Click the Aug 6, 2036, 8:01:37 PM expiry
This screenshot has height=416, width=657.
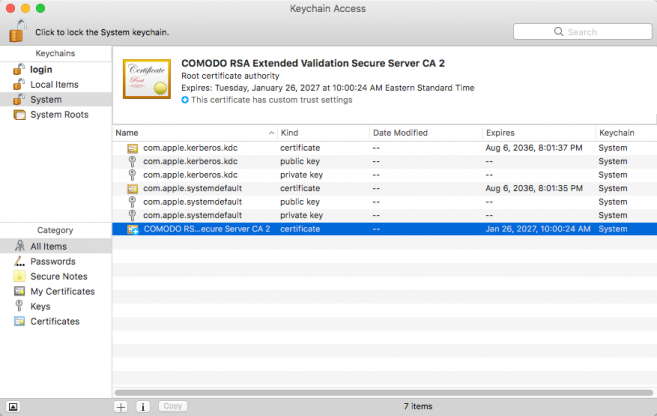point(534,148)
